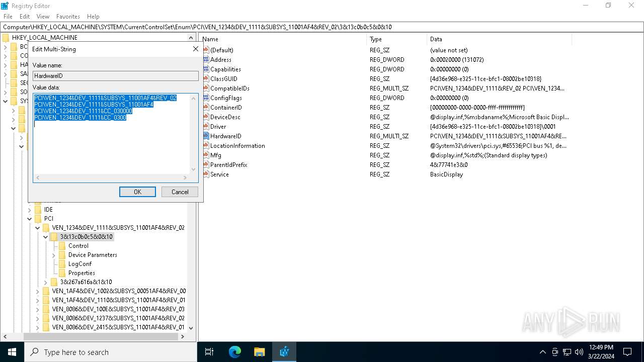
Task: Click the DeviceDesc value icon
Action: point(206,117)
